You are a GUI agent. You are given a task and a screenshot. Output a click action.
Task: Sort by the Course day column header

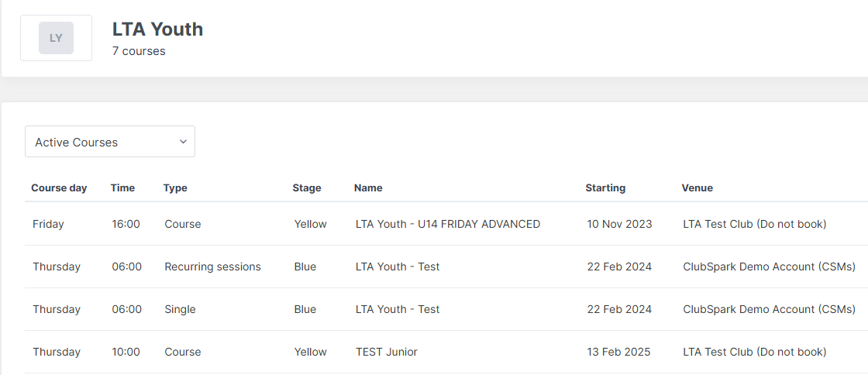coord(59,188)
